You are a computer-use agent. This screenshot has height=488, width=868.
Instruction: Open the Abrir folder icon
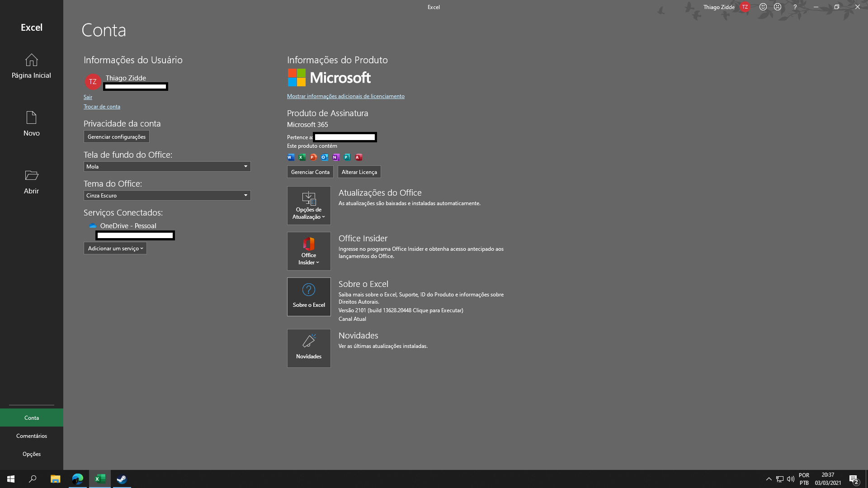[31, 175]
